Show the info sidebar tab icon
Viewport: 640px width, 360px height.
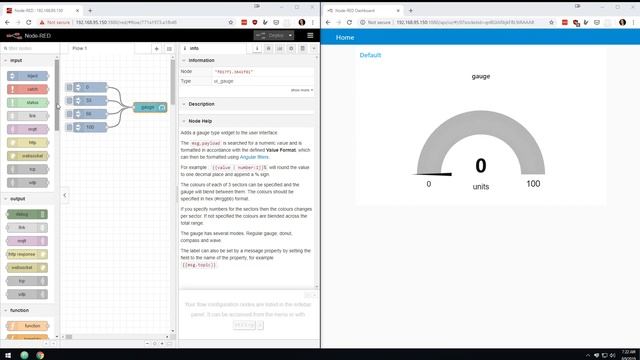257,49
